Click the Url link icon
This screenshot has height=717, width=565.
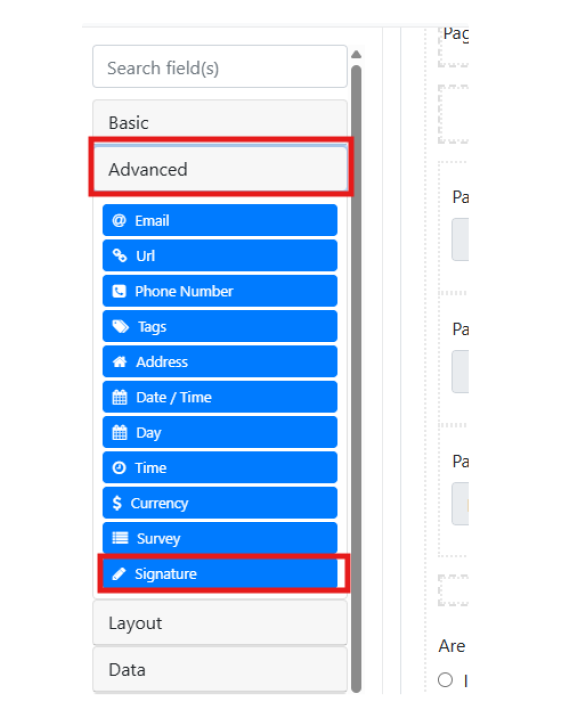[x=120, y=256]
